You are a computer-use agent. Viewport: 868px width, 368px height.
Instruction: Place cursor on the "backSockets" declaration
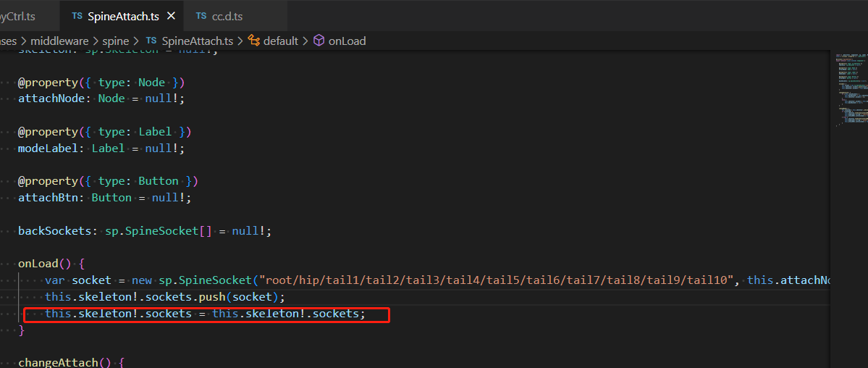click(49, 231)
